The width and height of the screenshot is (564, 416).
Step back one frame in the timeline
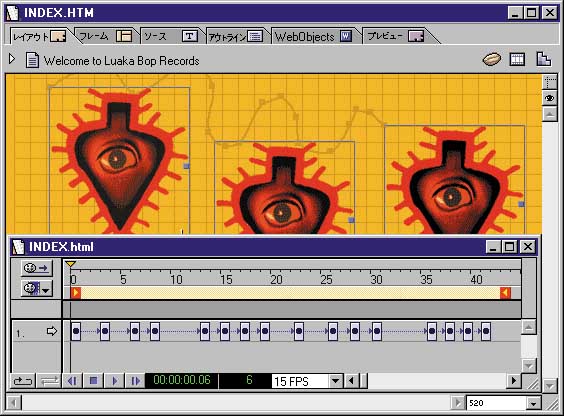pos(72,380)
